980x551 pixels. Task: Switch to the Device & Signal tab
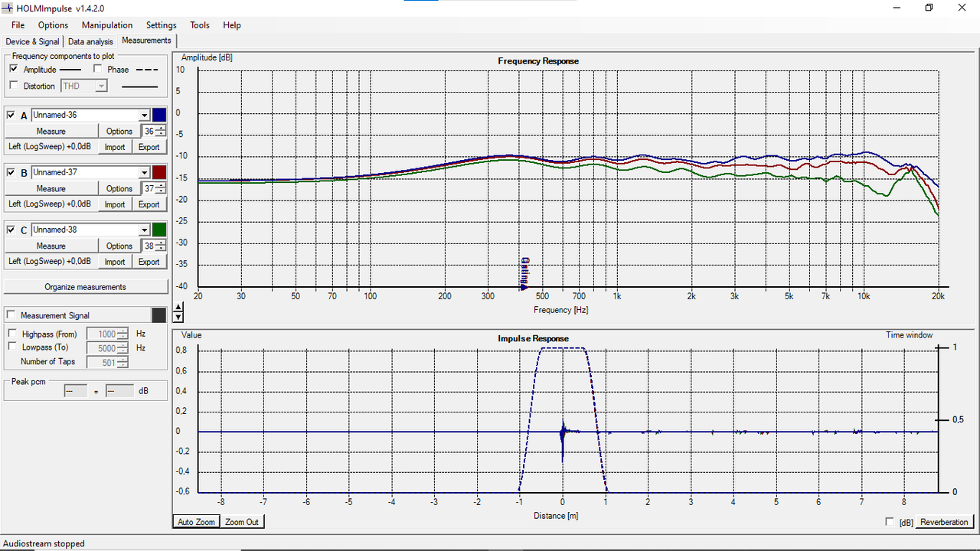click(32, 41)
